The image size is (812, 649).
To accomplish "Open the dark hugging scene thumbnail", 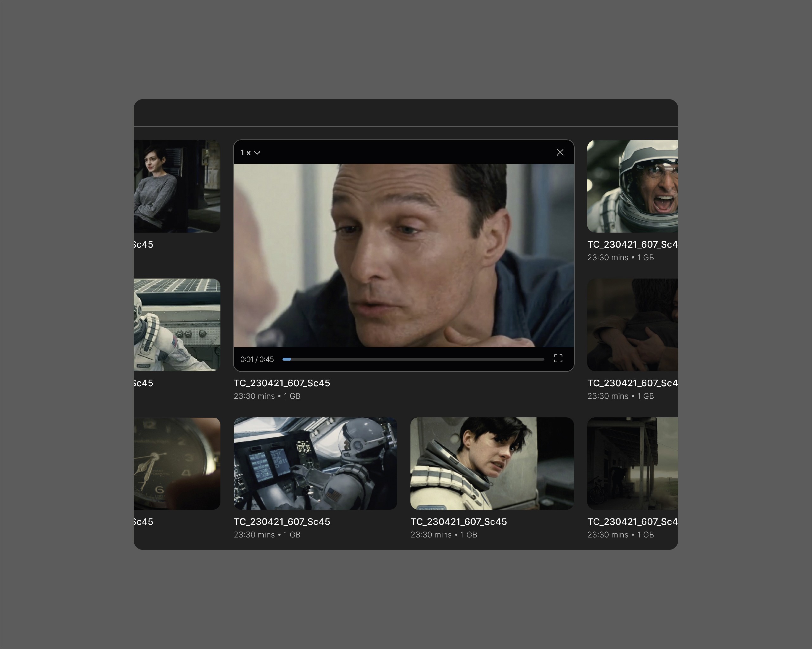I will click(633, 324).
